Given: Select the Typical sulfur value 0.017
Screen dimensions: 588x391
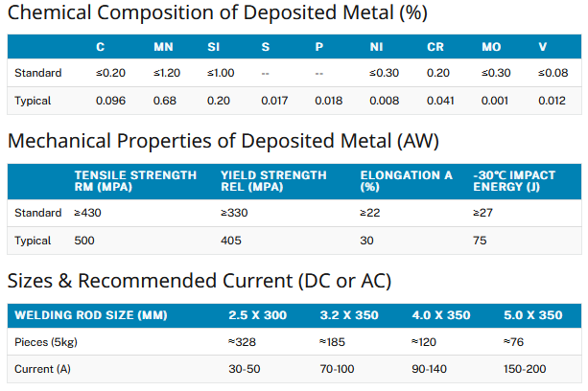Looking at the screenshot, I should [x=272, y=100].
